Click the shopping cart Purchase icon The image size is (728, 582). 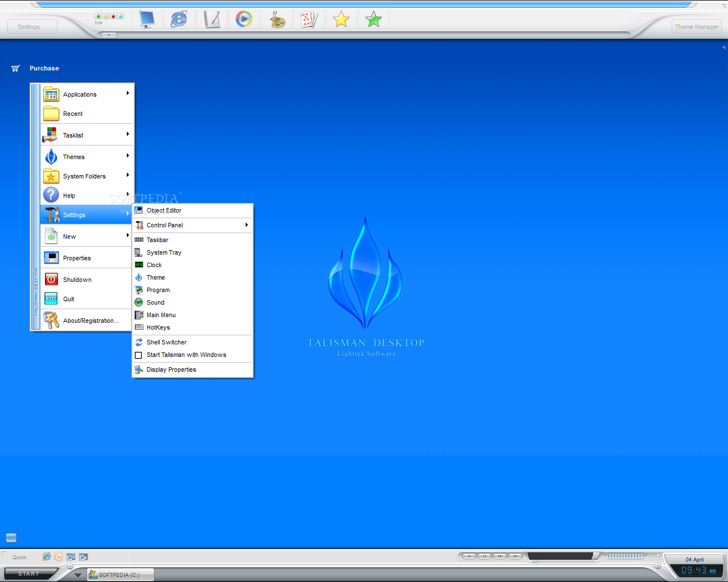coord(15,68)
